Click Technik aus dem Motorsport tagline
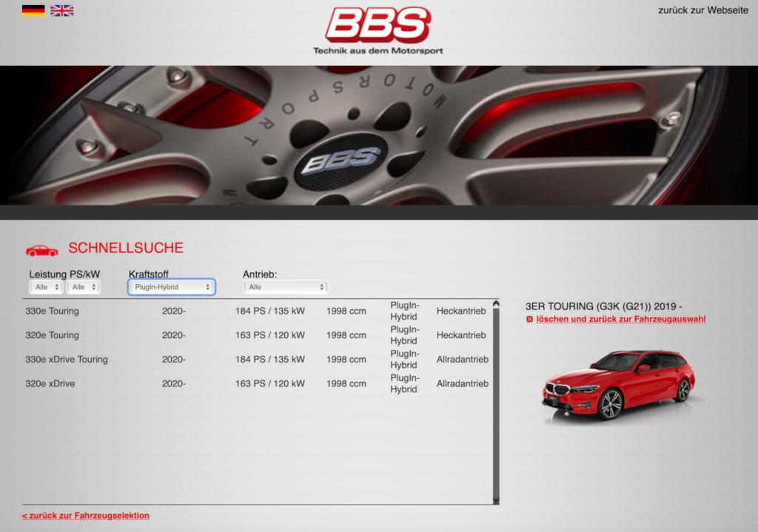 click(378, 50)
